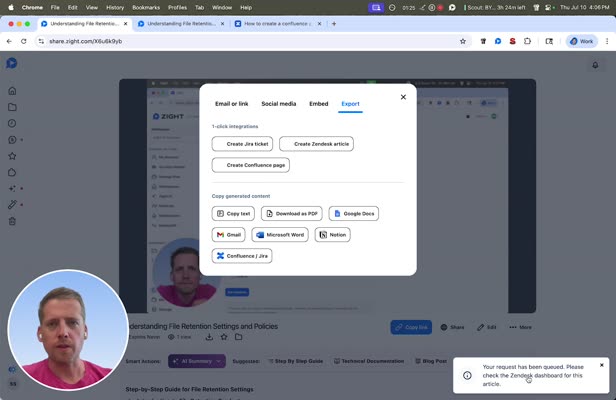
Task: Open notifications bell icon
Action: point(595,65)
